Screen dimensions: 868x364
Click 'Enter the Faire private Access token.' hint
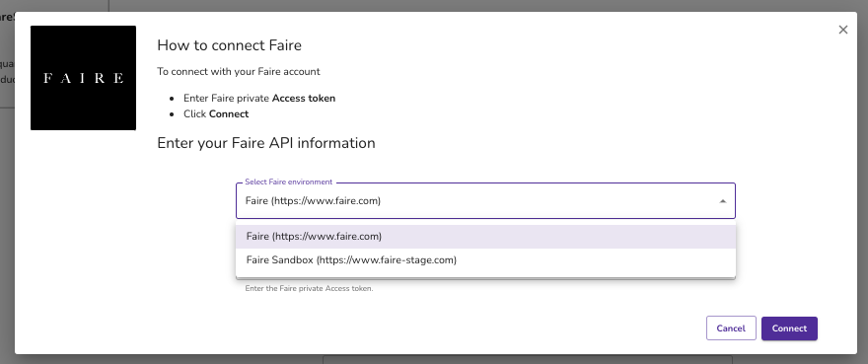(309, 289)
